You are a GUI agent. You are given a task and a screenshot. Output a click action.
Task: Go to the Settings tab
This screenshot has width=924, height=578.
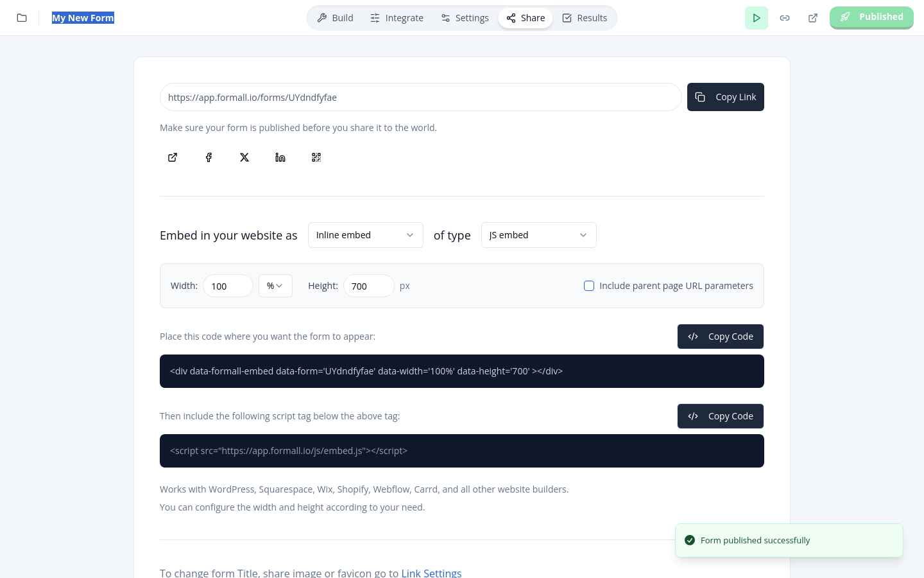465,18
